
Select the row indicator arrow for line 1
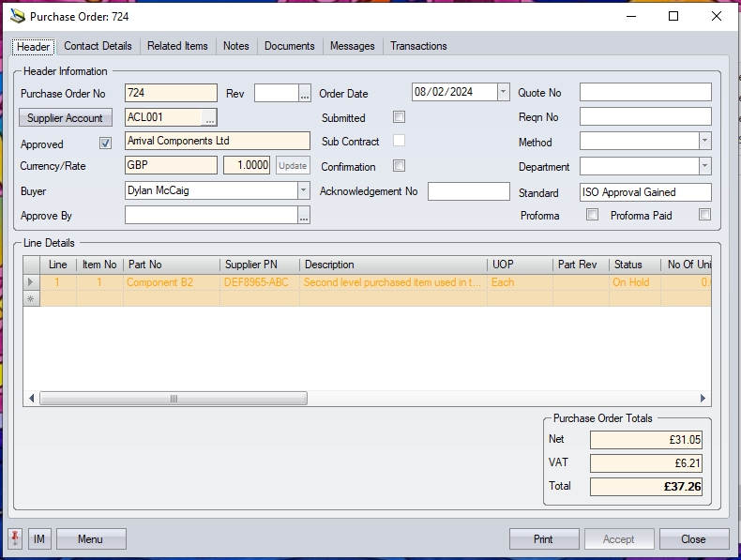(31, 281)
